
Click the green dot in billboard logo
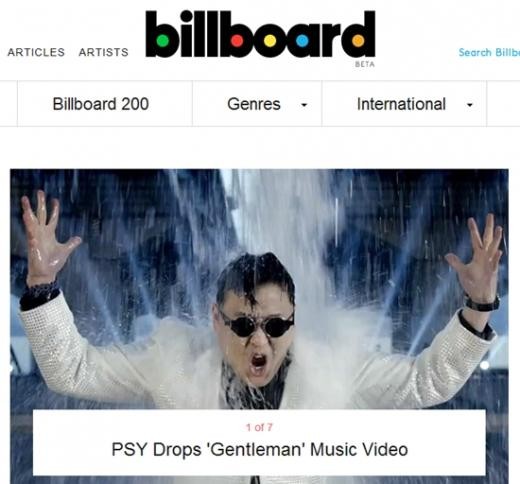[163, 41]
